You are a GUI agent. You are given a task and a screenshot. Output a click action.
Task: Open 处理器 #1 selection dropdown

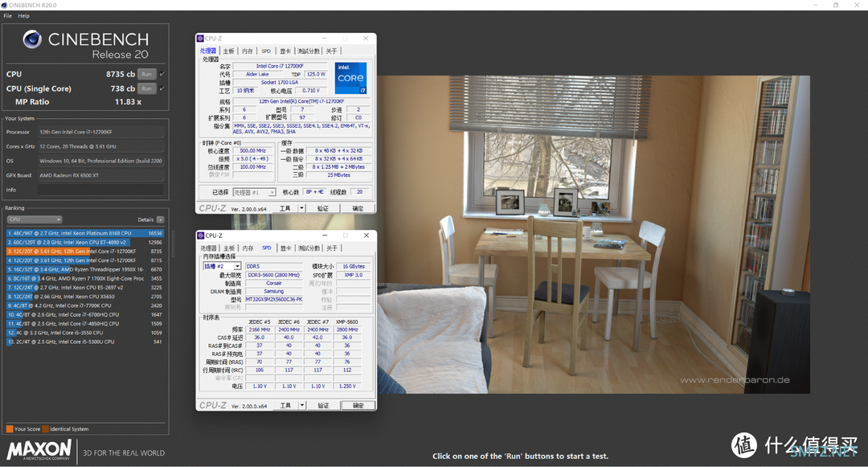254,192
